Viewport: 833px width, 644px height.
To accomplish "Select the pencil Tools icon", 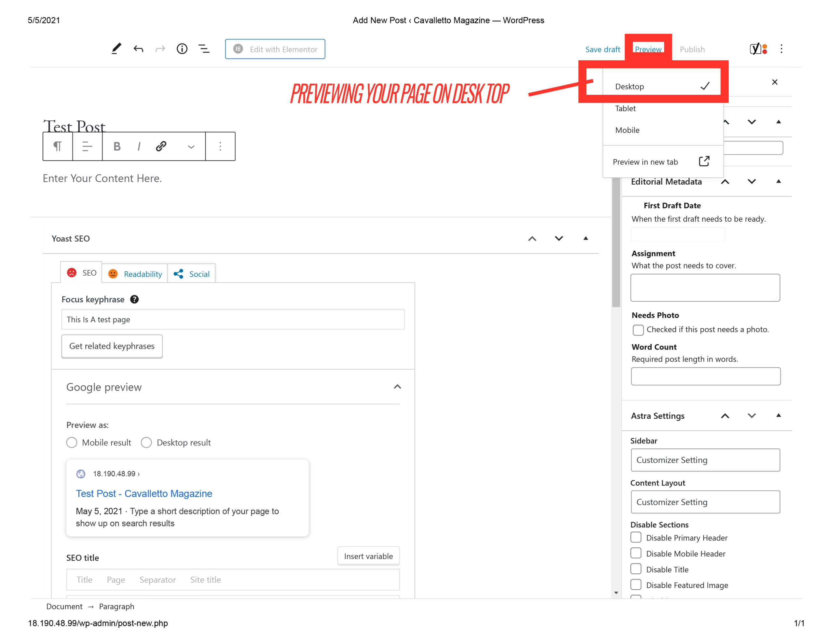I will pyautogui.click(x=116, y=49).
